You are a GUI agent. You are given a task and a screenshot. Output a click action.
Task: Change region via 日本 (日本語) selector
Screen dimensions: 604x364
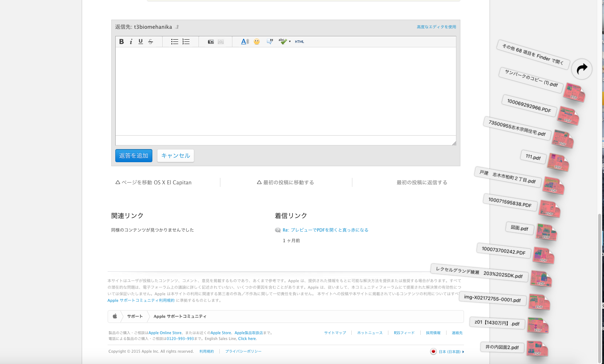(x=451, y=352)
